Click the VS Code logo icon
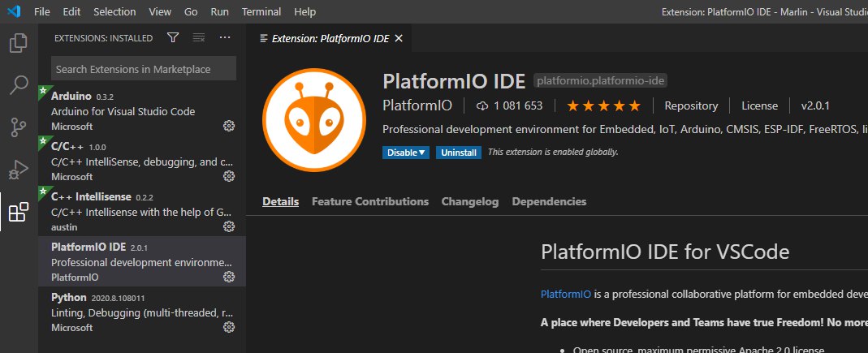The image size is (868, 353). pyautogui.click(x=13, y=11)
